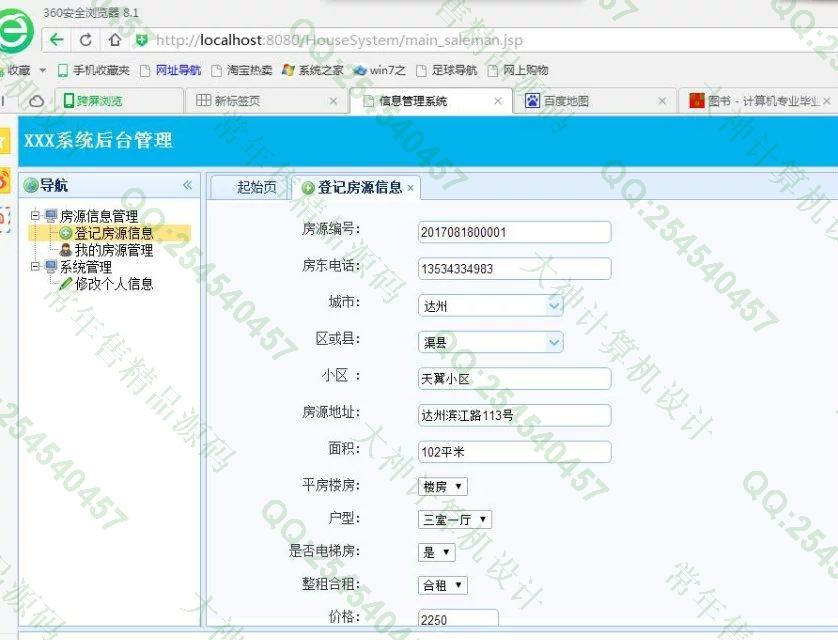Viewport: 838px width, 640px height.
Task: Switch to 信息管理系统 browser tab
Action: point(430,100)
